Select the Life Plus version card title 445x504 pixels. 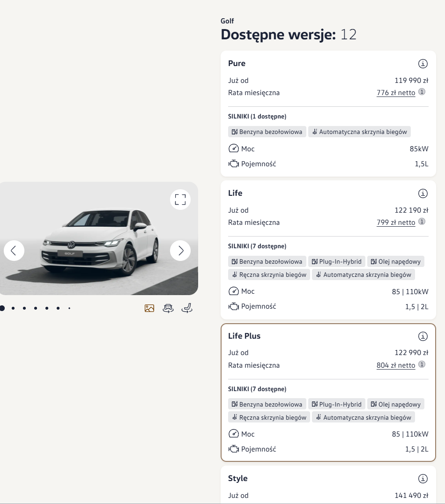click(245, 336)
